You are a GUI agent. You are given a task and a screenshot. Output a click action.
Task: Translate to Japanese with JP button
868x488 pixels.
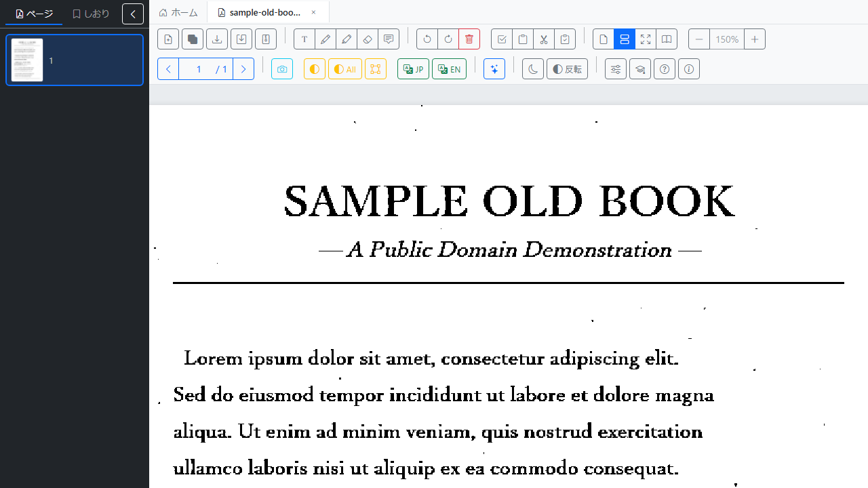pos(413,69)
